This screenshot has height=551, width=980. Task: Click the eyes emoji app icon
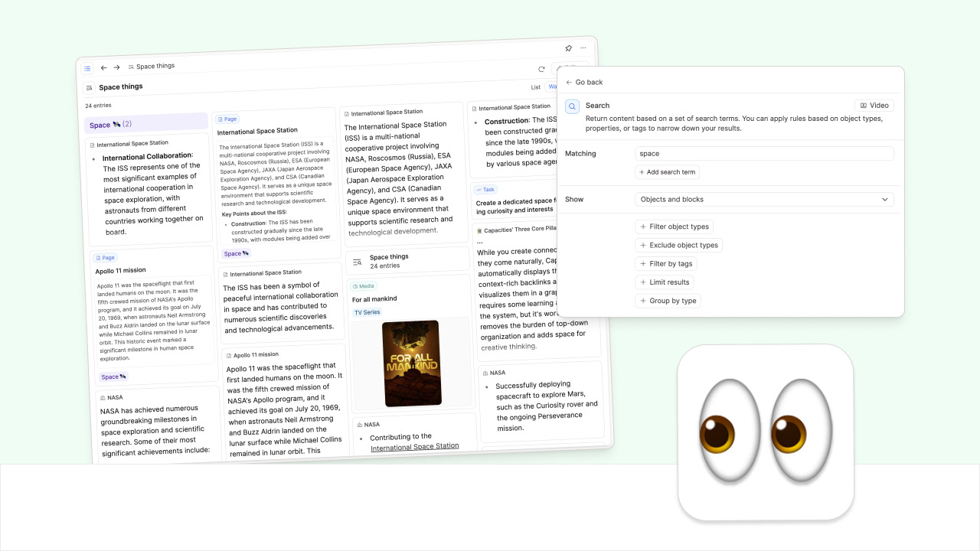(766, 432)
